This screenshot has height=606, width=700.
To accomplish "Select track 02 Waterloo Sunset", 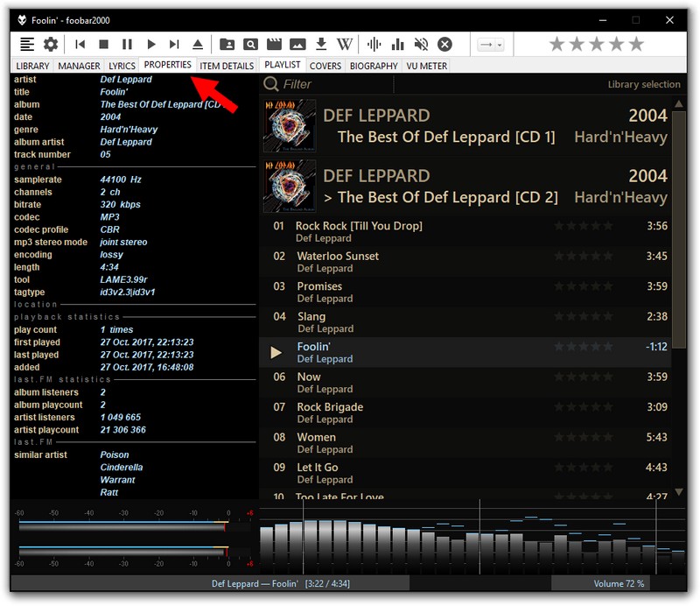I will pos(465,262).
